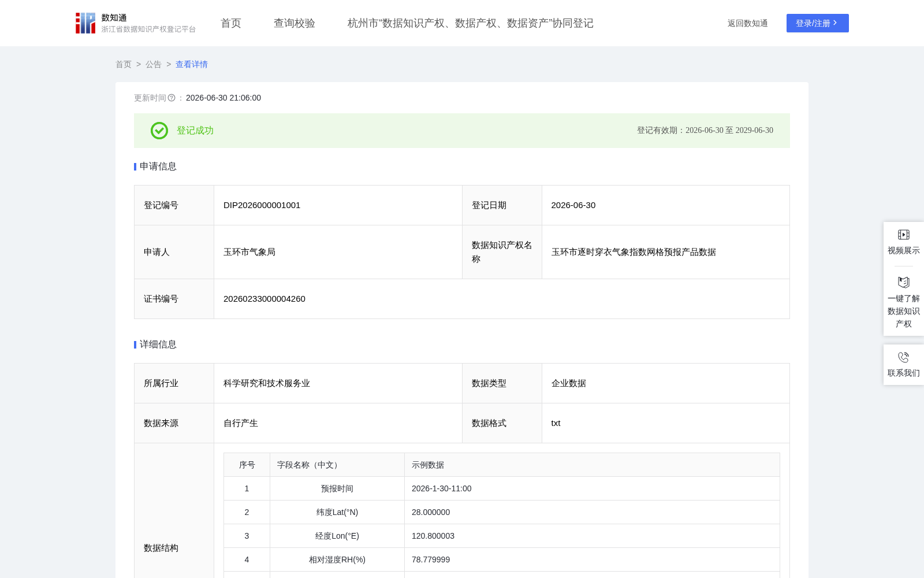Click the 数据结构 row label
The image size is (924, 578).
click(x=161, y=548)
